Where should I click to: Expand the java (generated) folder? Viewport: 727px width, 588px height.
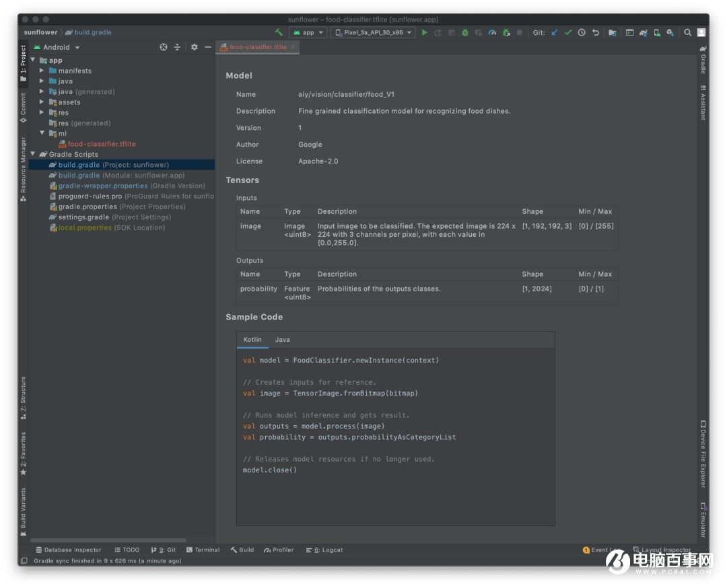coord(42,91)
